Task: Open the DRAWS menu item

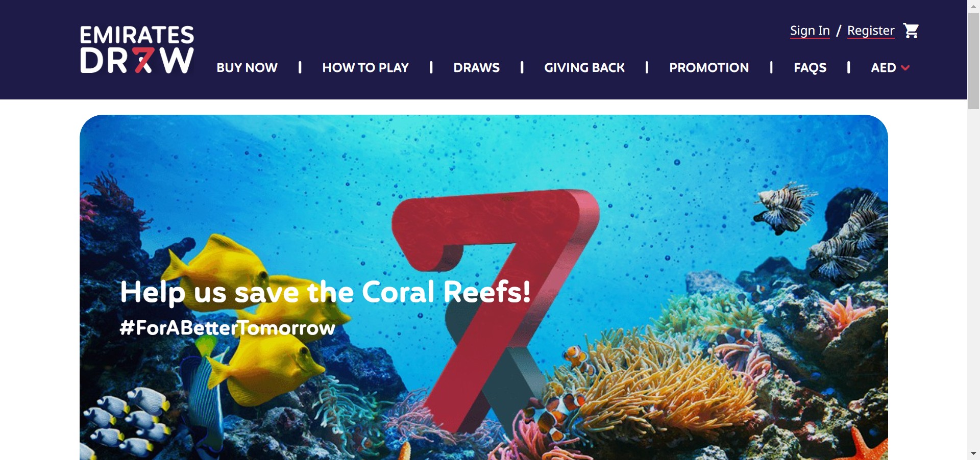Action: point(477,67)
